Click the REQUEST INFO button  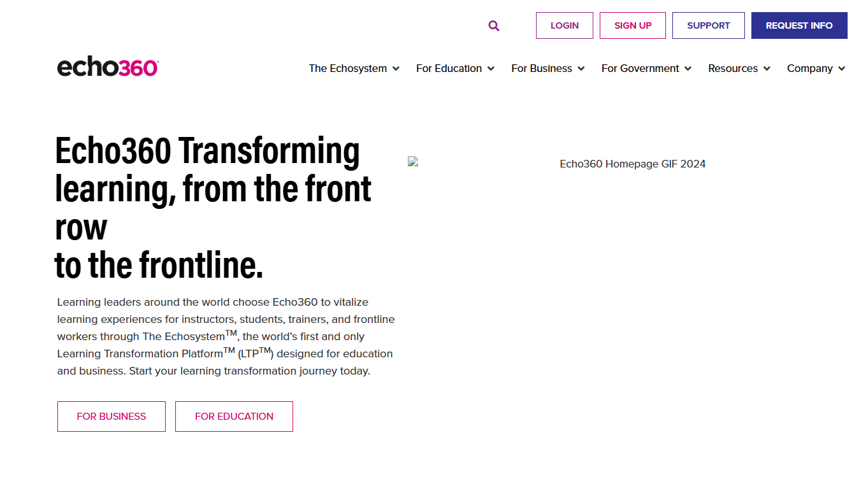pos(799,25)
